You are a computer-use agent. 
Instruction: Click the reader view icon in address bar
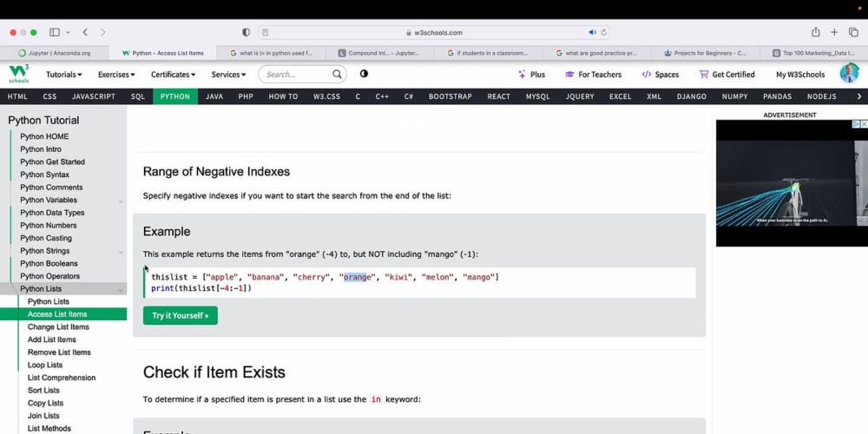[x=265, y=33]
